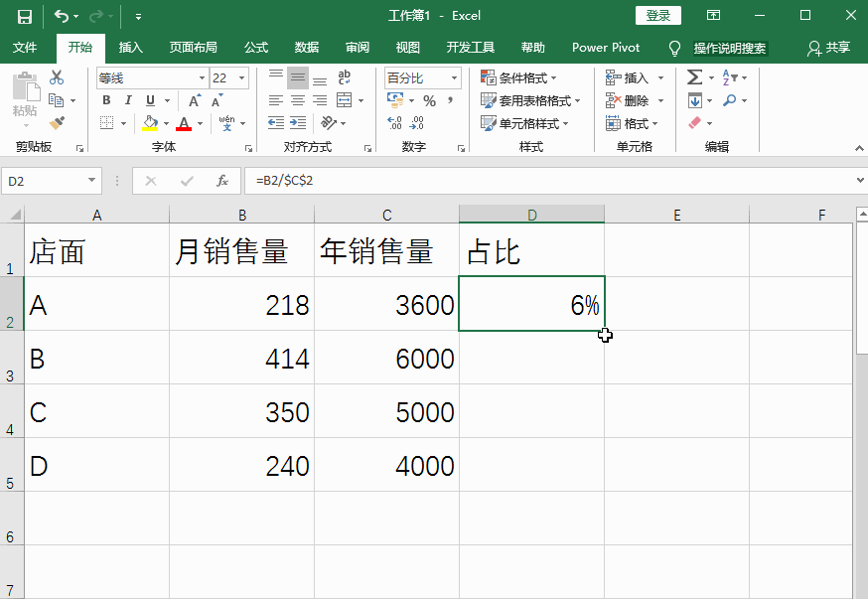Viewport: 868px width, 599px height.
Task: Open the font size dropdown showing 22
Action: pos(241,78)
